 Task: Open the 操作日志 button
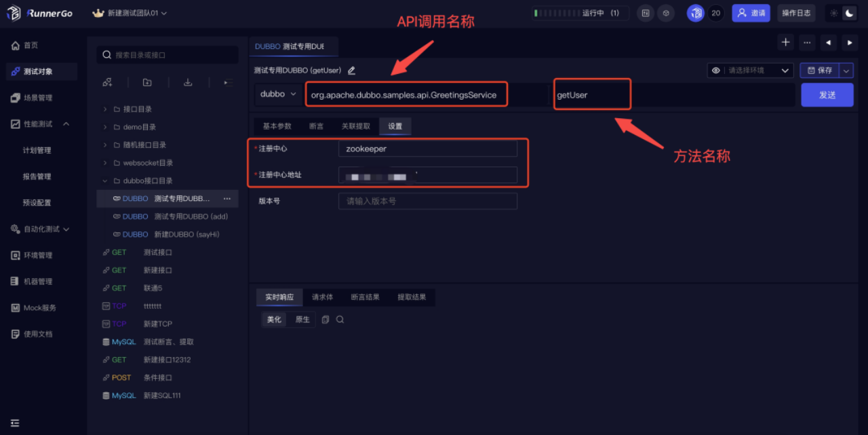click(x=796, y=13)
